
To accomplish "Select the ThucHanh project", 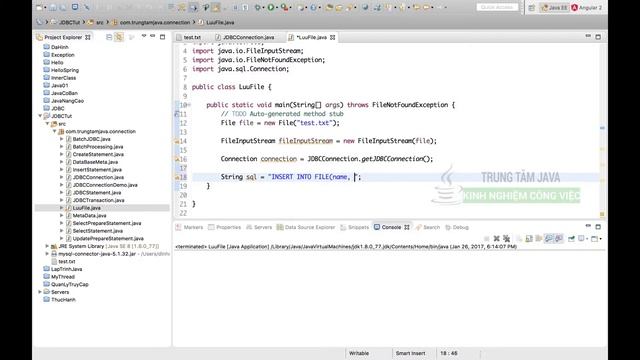I will [63, 300].
